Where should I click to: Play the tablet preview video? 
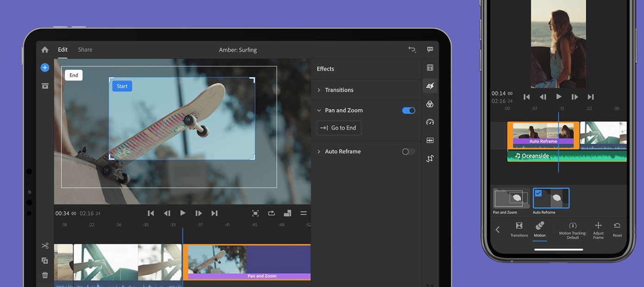(183, 213)
